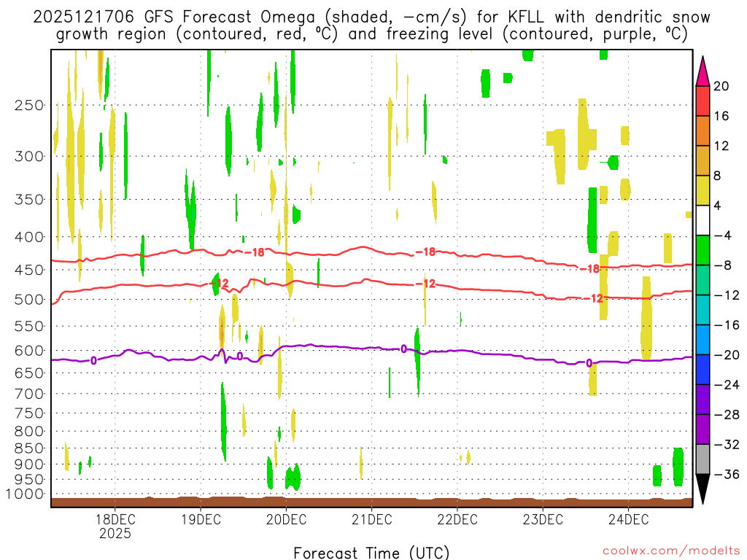
Task: Click the 950 pressure level label
Action: pos(29,480)
